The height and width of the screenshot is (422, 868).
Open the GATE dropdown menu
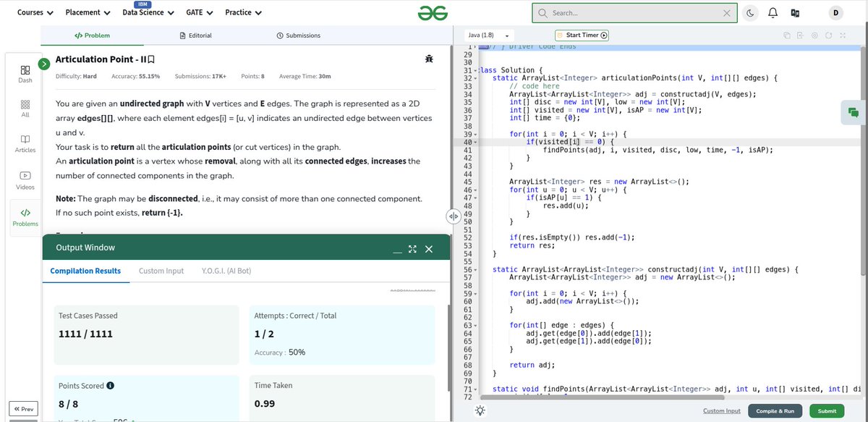point(199,12)
